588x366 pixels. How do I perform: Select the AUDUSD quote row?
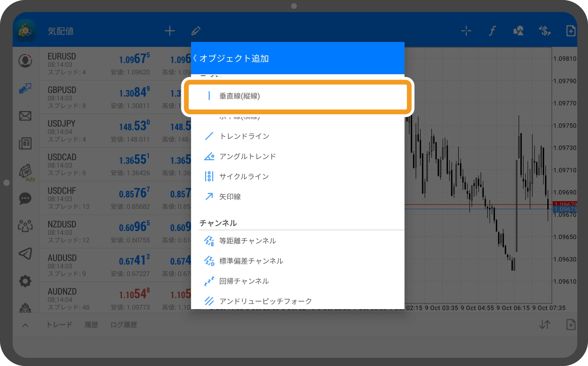coord(115,265)
